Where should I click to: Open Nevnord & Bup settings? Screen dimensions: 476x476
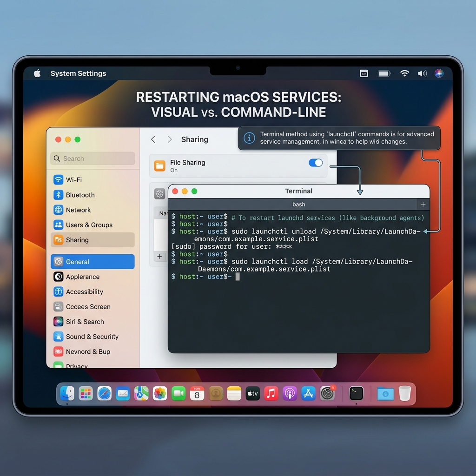click(x=93, y=351)
